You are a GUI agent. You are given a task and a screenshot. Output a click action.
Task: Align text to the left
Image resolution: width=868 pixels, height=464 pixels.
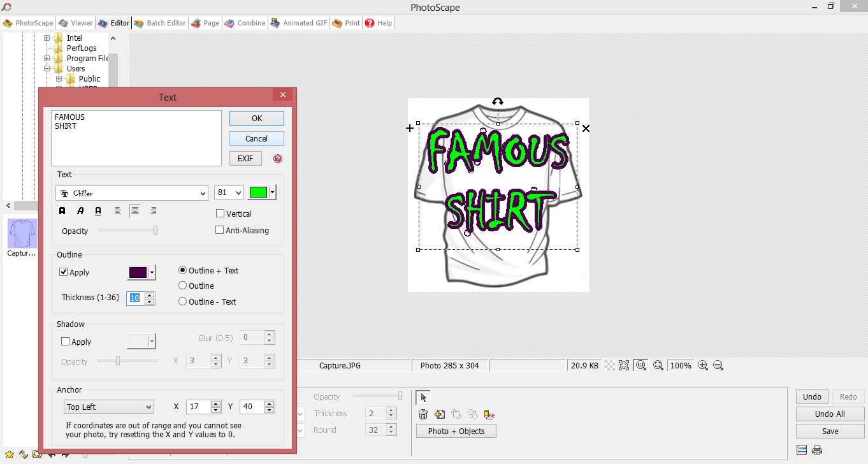point(118,211)
